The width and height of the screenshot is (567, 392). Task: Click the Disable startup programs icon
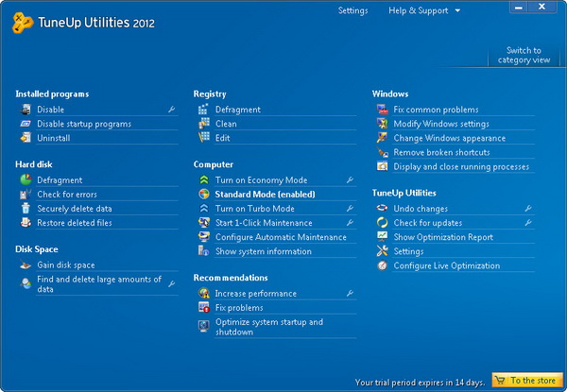(26, 124)
